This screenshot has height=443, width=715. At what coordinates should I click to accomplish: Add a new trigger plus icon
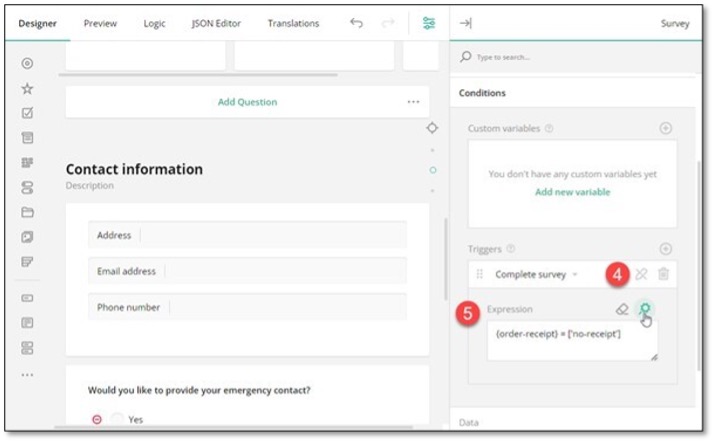click(665, 249)
